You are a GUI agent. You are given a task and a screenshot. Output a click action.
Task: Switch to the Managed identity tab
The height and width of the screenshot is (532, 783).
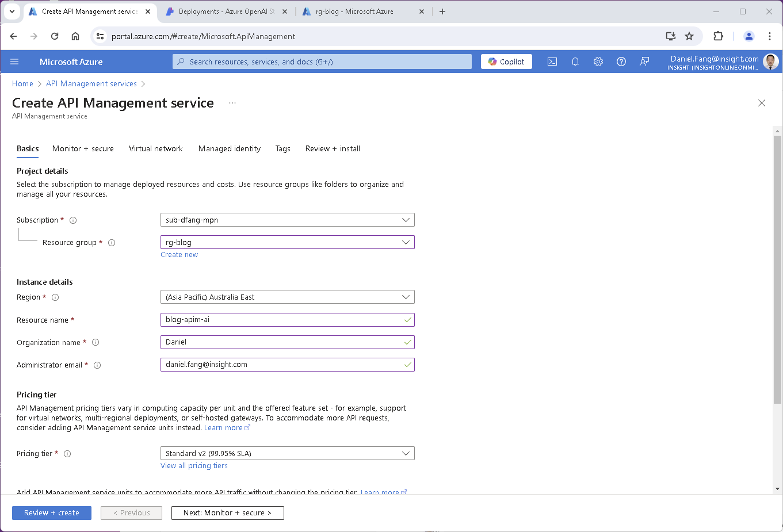pos(230,148)
